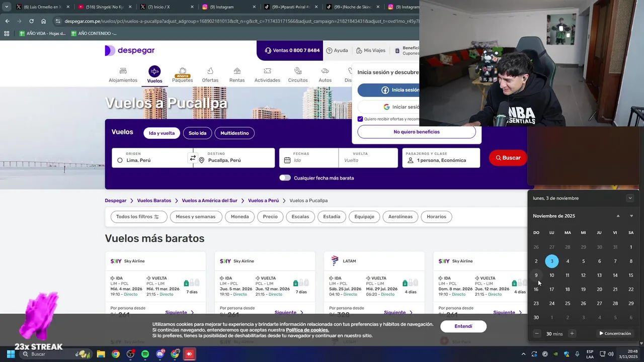Open Mis Viajes from the header
This screenshot has height=362, width=644.
click(x=371, y=50)
